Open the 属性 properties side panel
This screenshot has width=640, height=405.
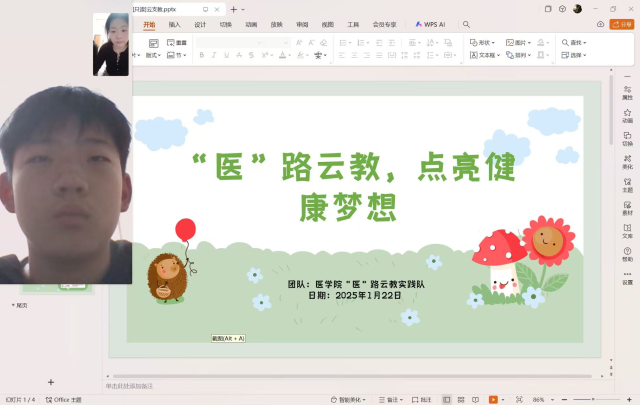pos(627,92)
